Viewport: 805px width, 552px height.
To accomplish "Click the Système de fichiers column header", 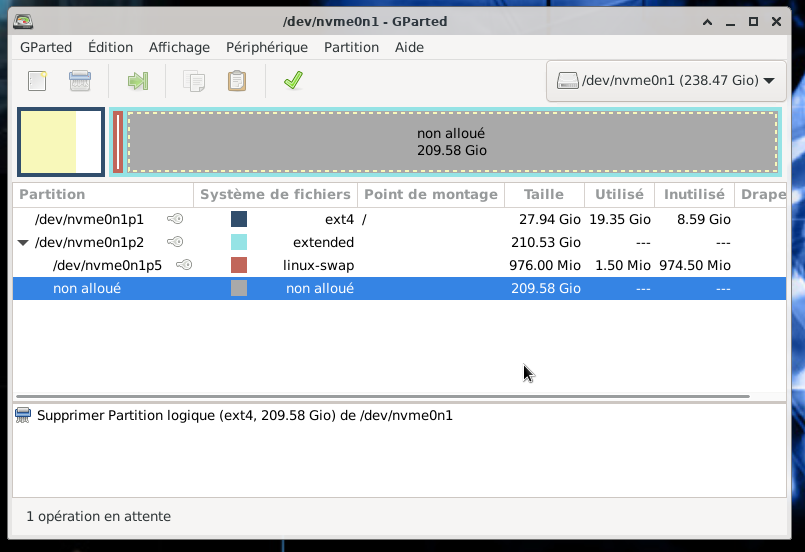I will coord(275,194).
